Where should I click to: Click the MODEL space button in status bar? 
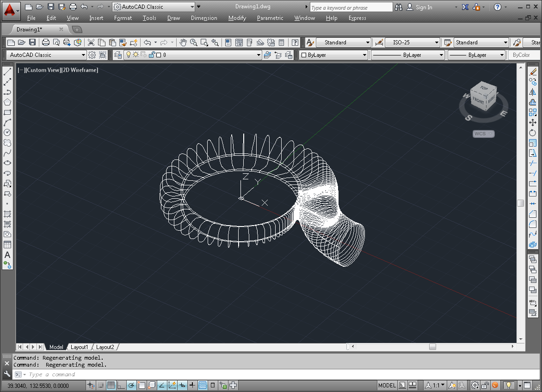387,385
